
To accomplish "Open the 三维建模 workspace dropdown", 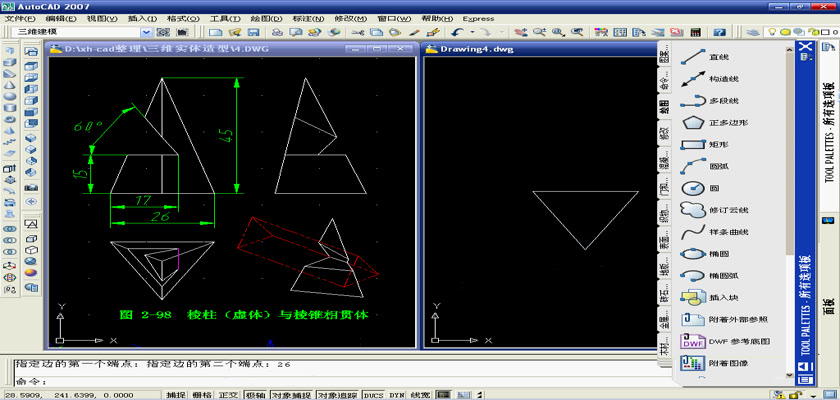I will pyautogui.click(x=147, y=32).
